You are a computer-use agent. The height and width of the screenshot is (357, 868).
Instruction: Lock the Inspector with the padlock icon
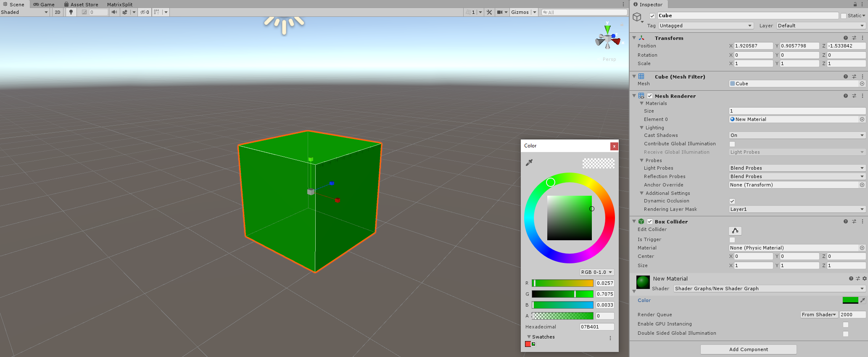pyautogui.click(x=855, y=4)
